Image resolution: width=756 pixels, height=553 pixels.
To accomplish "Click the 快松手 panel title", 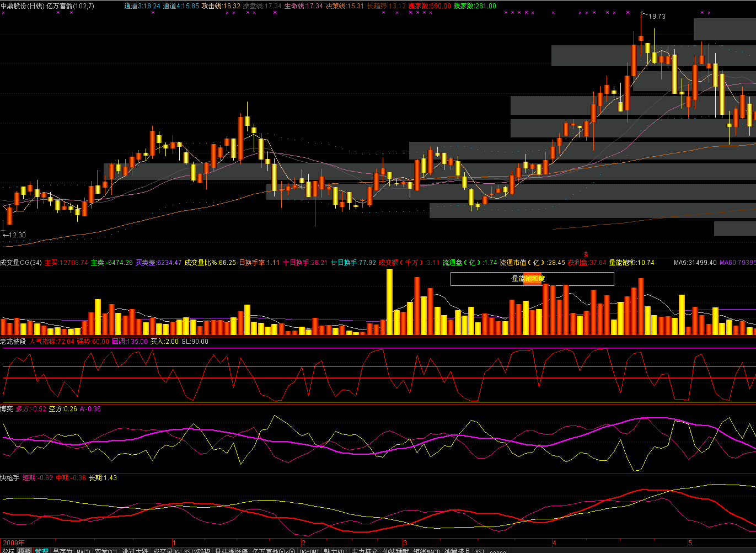I will (10, 478).
